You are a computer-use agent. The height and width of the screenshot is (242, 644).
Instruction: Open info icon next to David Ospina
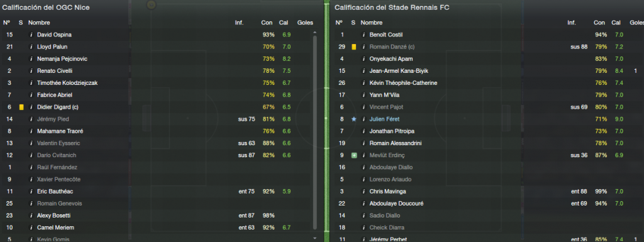[31, 35]
